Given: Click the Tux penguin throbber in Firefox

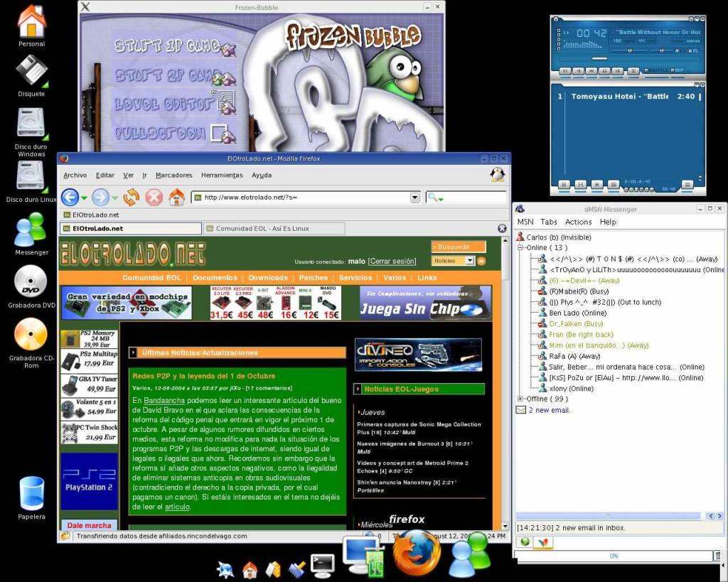Looking at the screenshot, I should coord(498,175).
